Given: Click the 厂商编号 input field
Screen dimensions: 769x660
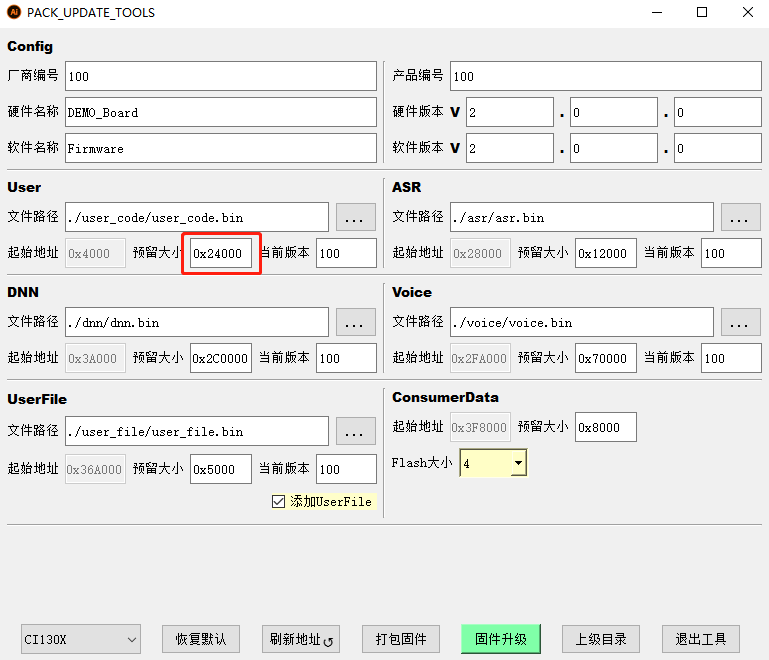Looking at the screenshot, I should (221, 76).
